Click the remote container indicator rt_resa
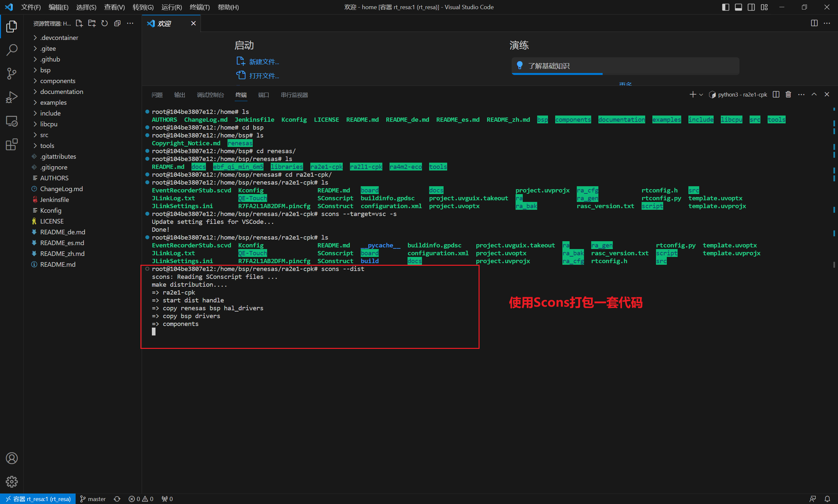This screenshot has width=838, height=504. pyautogui.click(x=38, y=499)
